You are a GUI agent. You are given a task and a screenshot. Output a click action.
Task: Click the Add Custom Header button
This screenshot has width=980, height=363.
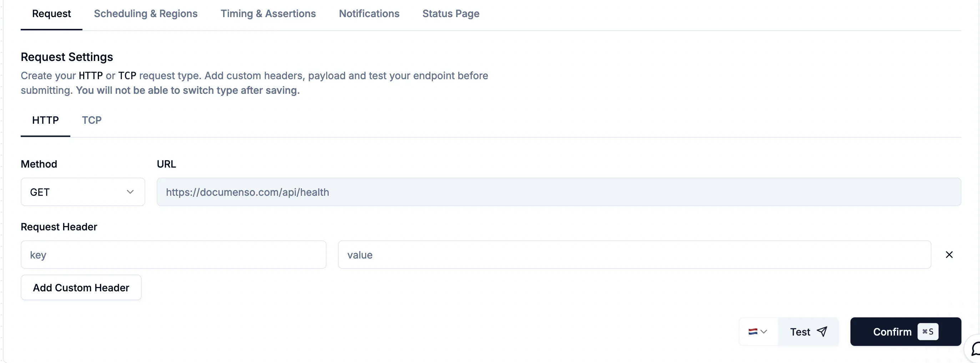tap(81, 288)
